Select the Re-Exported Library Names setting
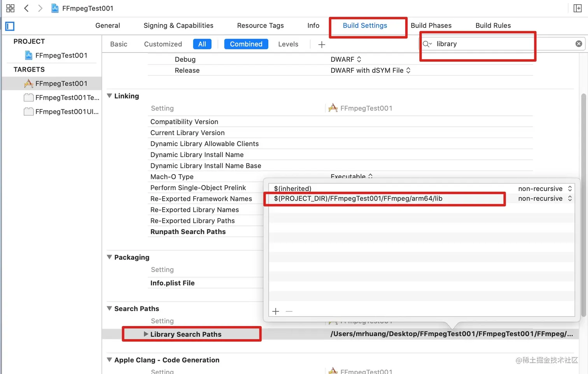This screenshot has height=374, width=588. [195, 210]
